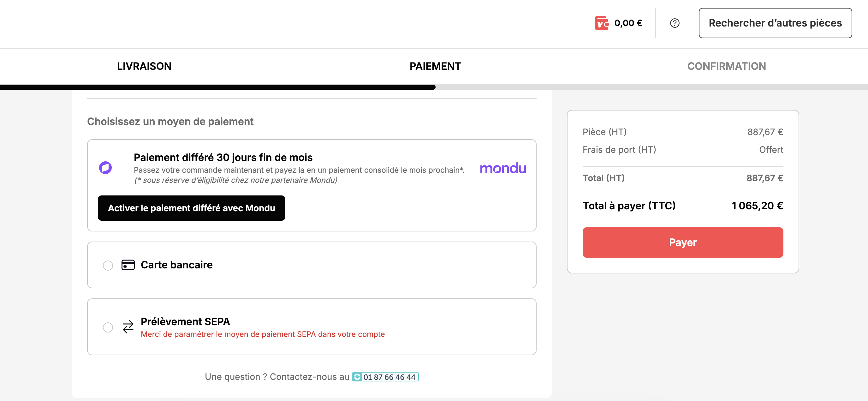
Task: Go to the LIVRAISON step tab
Action: pyautogui.click(x=144, y=66)
